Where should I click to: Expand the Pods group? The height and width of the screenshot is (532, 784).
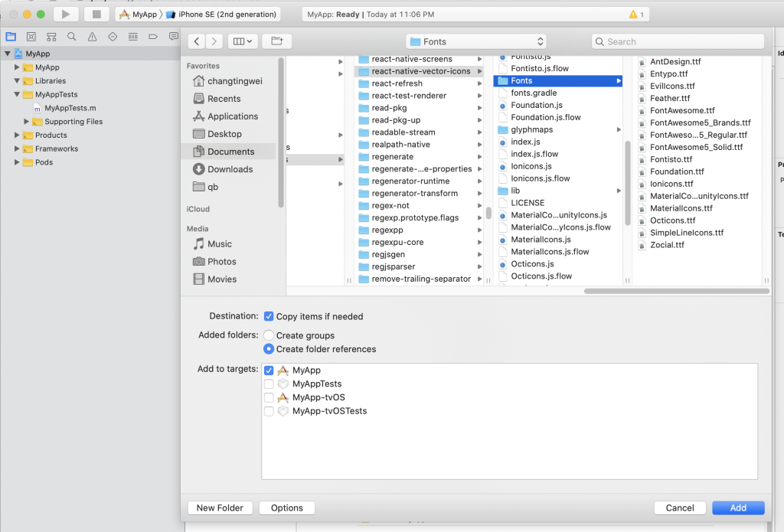point(17,162)
